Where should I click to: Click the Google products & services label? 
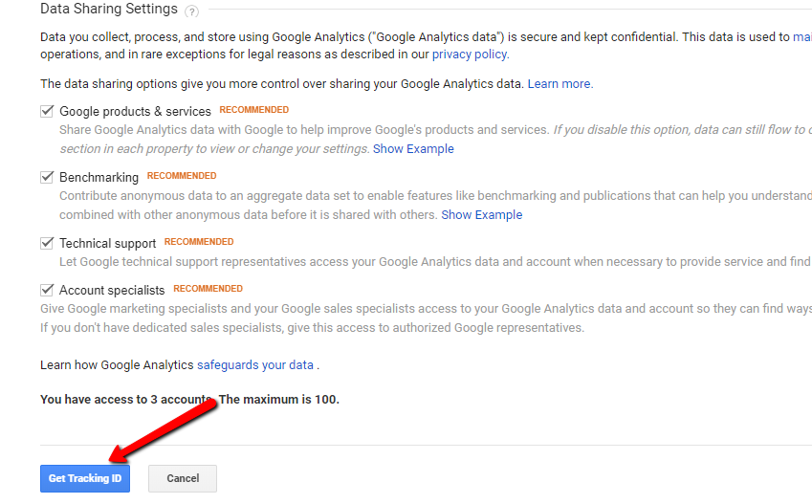point(135,112)
